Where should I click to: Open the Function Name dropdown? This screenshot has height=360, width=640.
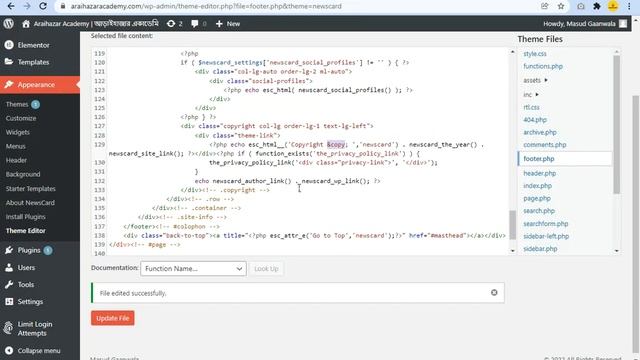point(193,269)
